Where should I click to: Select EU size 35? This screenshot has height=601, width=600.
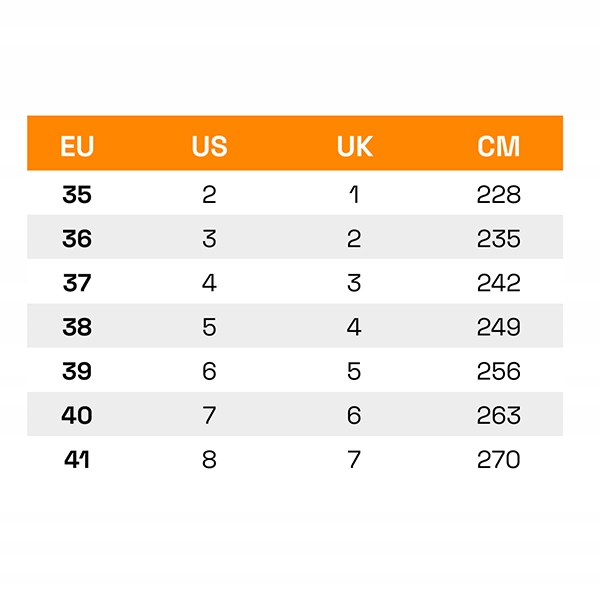77,195
